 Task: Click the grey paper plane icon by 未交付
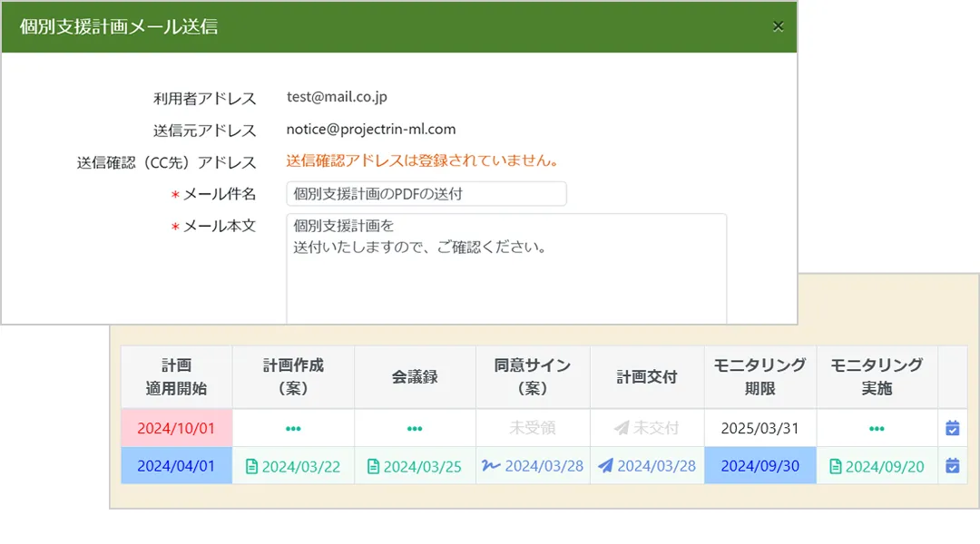(x=622, y=428)
